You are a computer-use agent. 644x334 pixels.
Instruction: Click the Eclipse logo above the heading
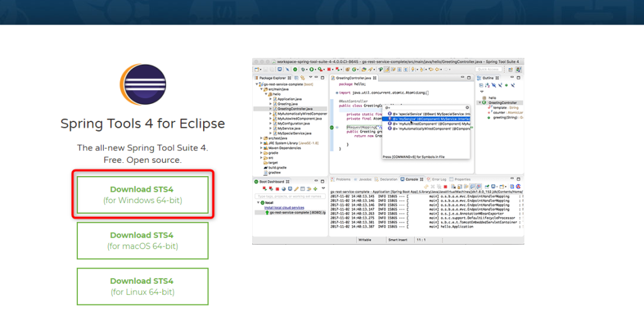click(x=143, y=84)
